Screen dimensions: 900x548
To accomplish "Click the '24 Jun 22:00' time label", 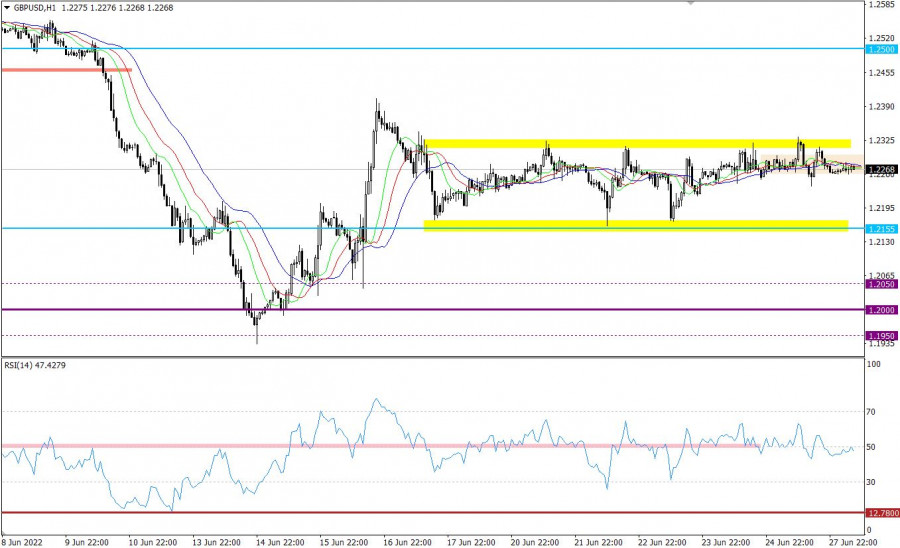I will point(789,542).
